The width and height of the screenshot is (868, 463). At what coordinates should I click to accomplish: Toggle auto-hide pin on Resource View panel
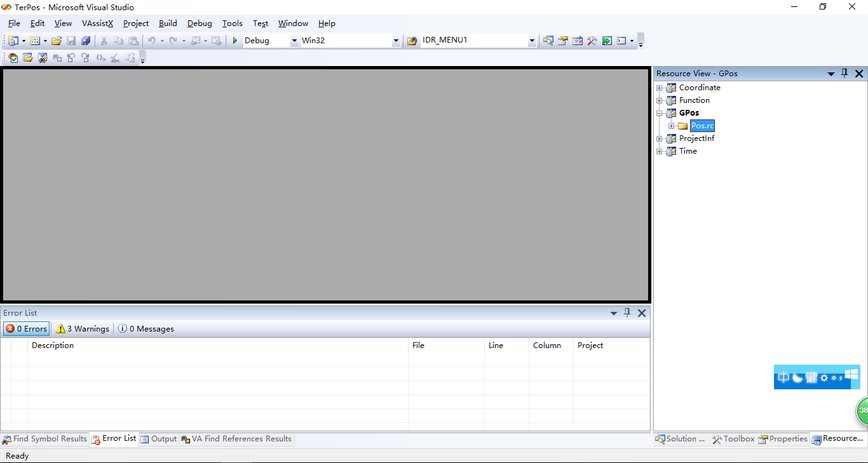coord(844,74)
